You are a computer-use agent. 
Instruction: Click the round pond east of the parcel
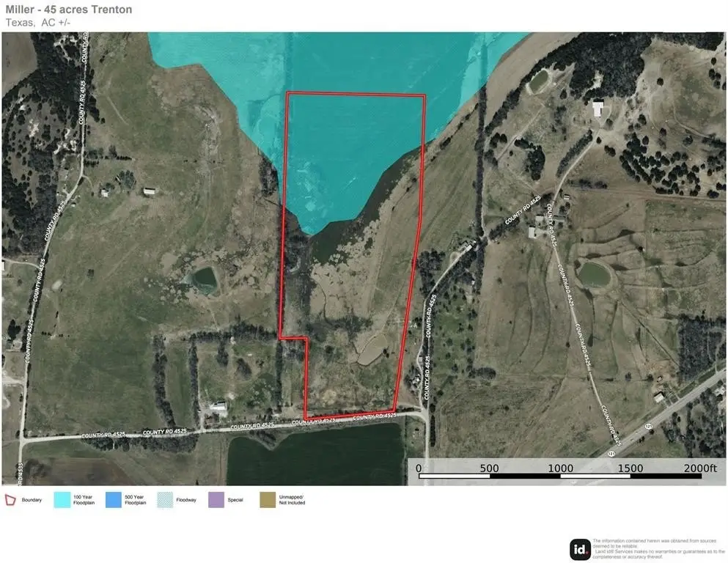(x=595, y=275)
